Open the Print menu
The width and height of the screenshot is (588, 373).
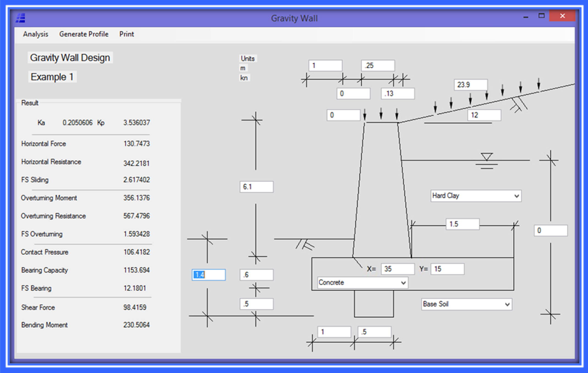[x=127, y=34]
